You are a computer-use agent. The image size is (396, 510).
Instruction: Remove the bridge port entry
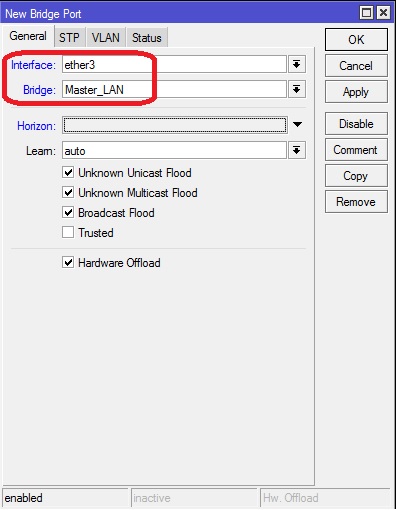click(x=356, y=202)
